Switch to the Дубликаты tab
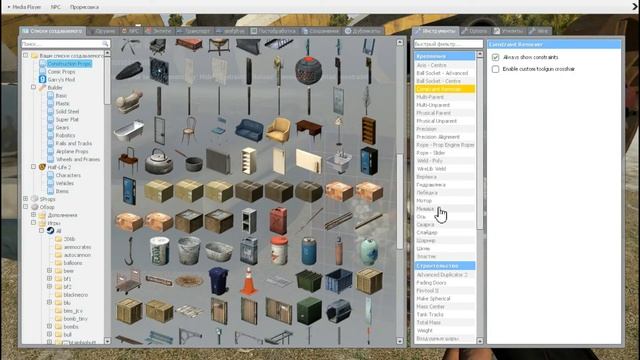Viewport: 640px width, 360px height. (362, 31)
